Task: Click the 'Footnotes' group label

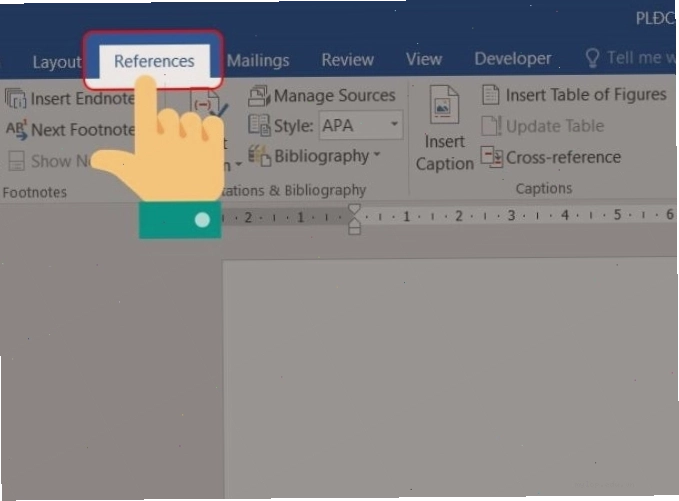Action: pyautogui.click(x=35, y=192)
